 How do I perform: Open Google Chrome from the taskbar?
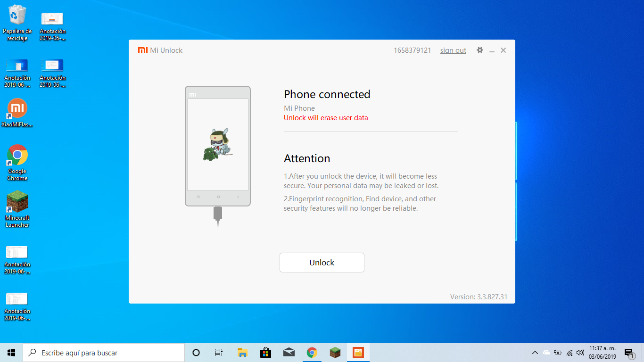(x=312, y=353)
